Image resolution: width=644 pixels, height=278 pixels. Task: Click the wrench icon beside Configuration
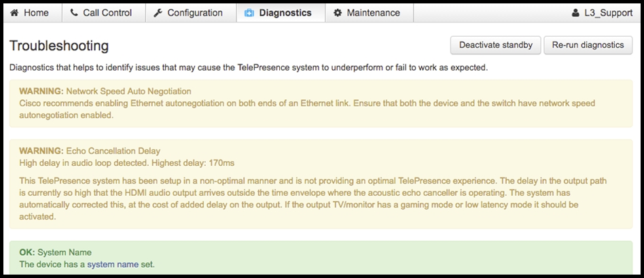pyautogui.click(x=158, y=13)
